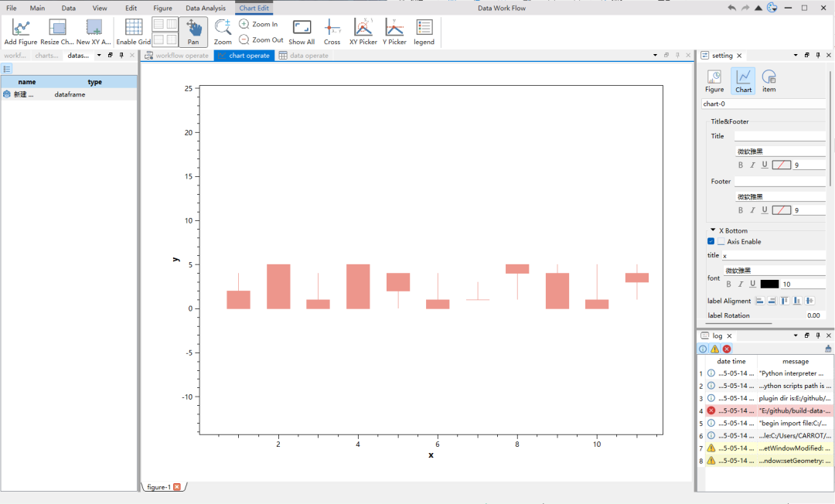The height and width of the screenshot is (504, 835).
Task: Open Title font family combo box
Action: (x=780, y=152)
